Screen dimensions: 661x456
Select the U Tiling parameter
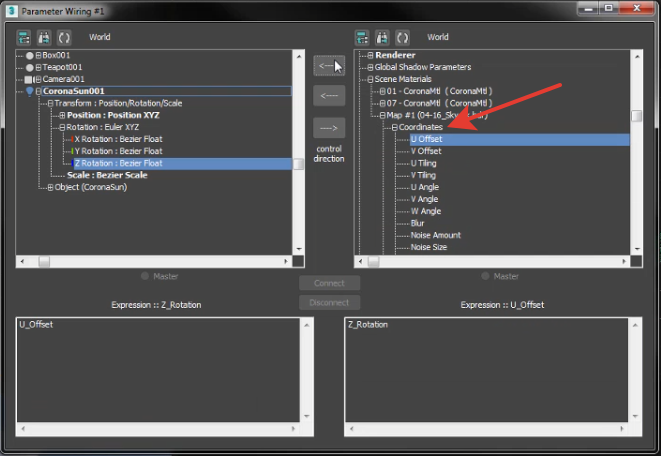coord(423,164)
